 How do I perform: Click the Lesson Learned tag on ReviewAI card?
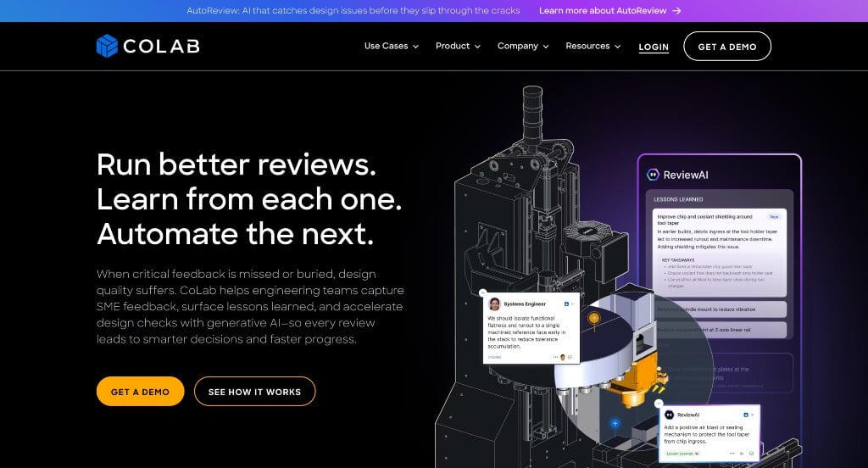pos(682,454)
